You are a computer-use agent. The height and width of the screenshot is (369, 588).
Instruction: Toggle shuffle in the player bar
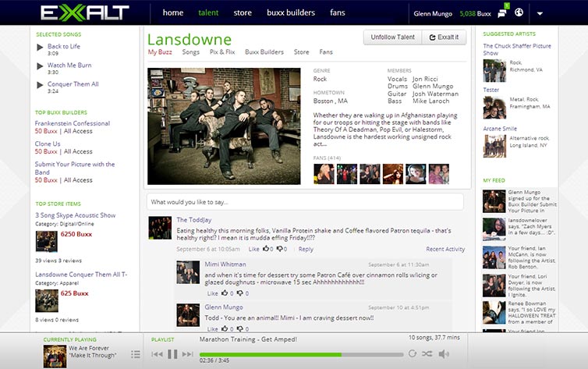[427, 354]
